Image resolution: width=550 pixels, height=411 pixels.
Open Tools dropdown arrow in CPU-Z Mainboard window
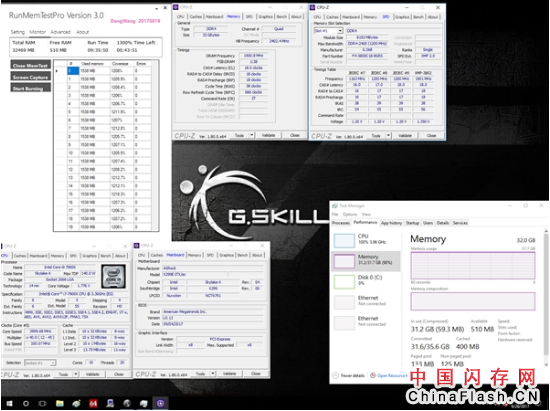(213, 374)
